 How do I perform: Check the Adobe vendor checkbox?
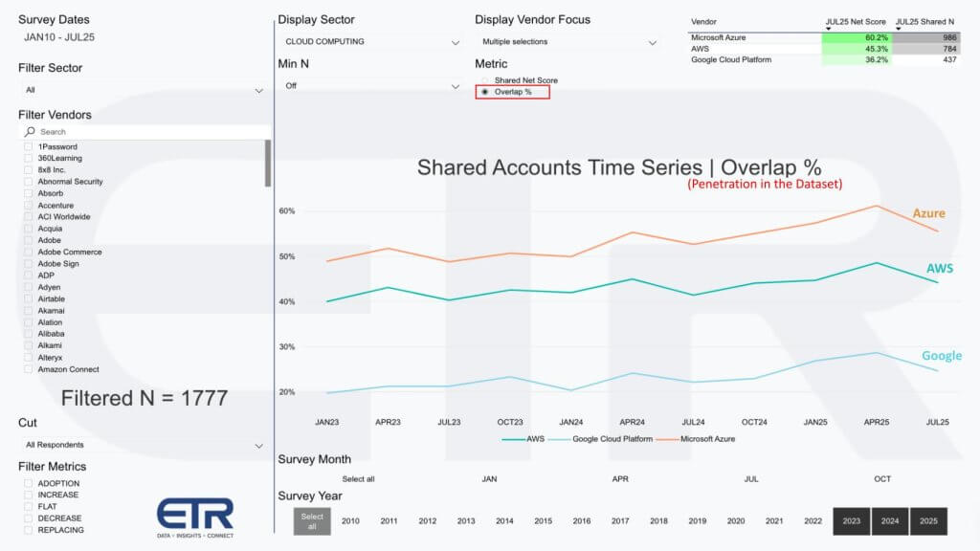[x=28, y=240]
